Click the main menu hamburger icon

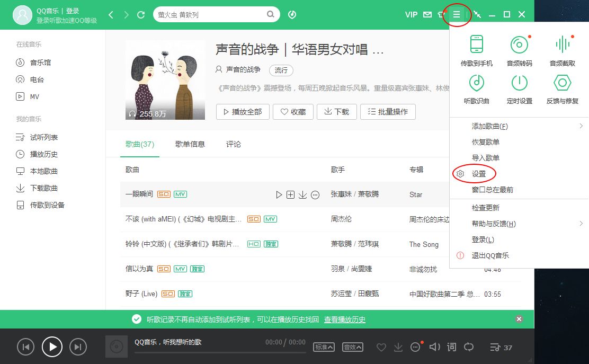tap(457, 15)
